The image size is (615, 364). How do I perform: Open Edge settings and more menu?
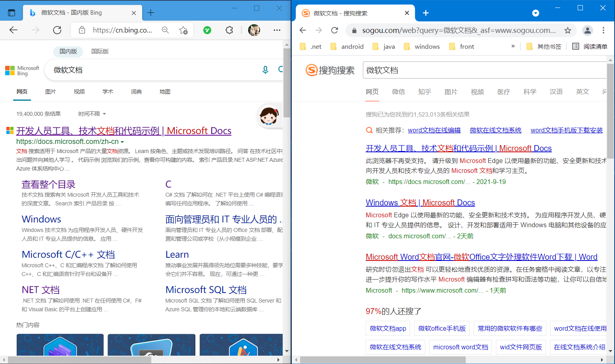pyautogui.click(x=277, y=30)
